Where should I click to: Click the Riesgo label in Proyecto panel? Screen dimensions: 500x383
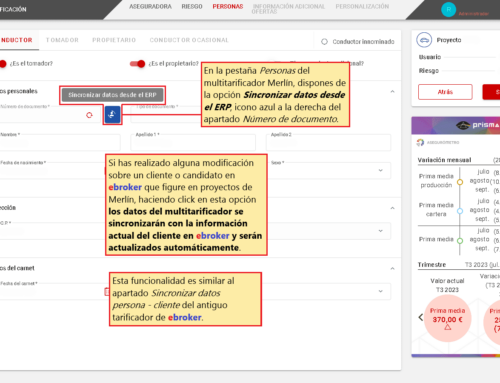coord(429,71)
